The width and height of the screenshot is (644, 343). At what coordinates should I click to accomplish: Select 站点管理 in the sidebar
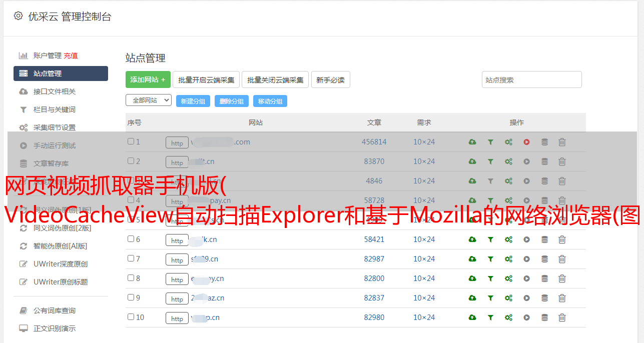point(61,73)
